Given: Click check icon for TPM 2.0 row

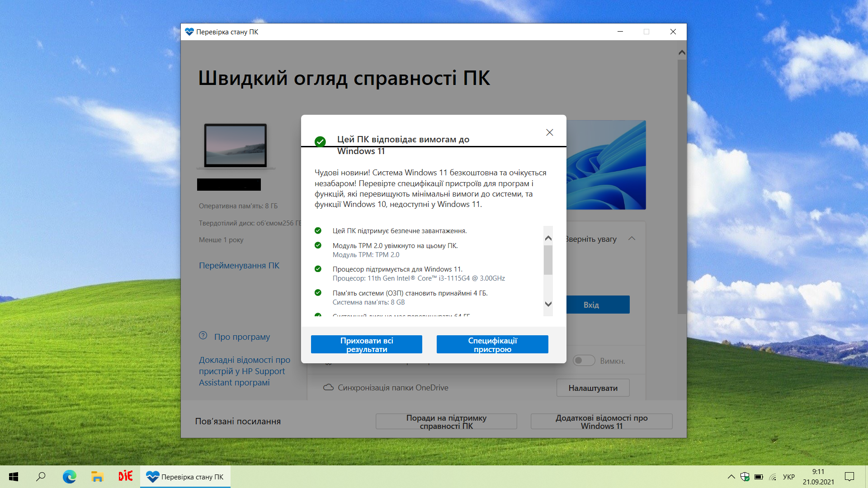Looking at the screenshot, I should (x=318, y=245).
